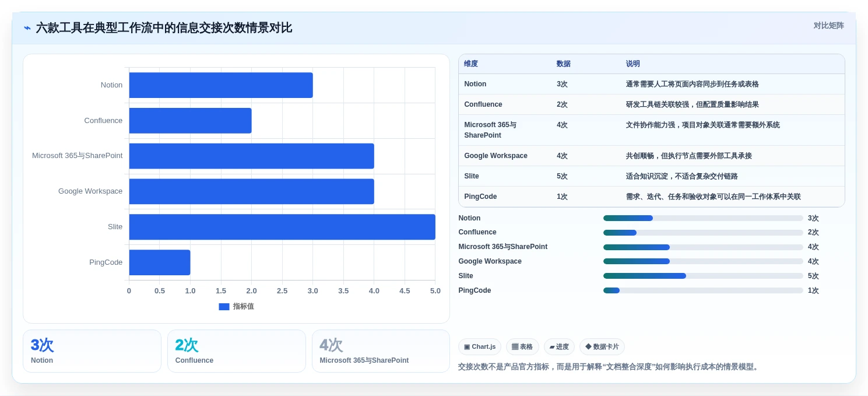Open the 2次 Confluence summary card
868x396 pixels.
coord(237,351)
